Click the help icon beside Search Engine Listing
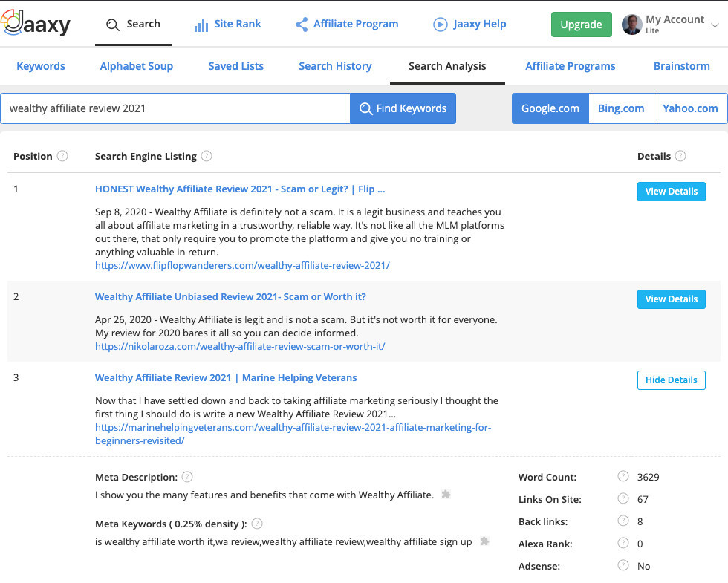The image size is (728, 583). tap(207, 156)
